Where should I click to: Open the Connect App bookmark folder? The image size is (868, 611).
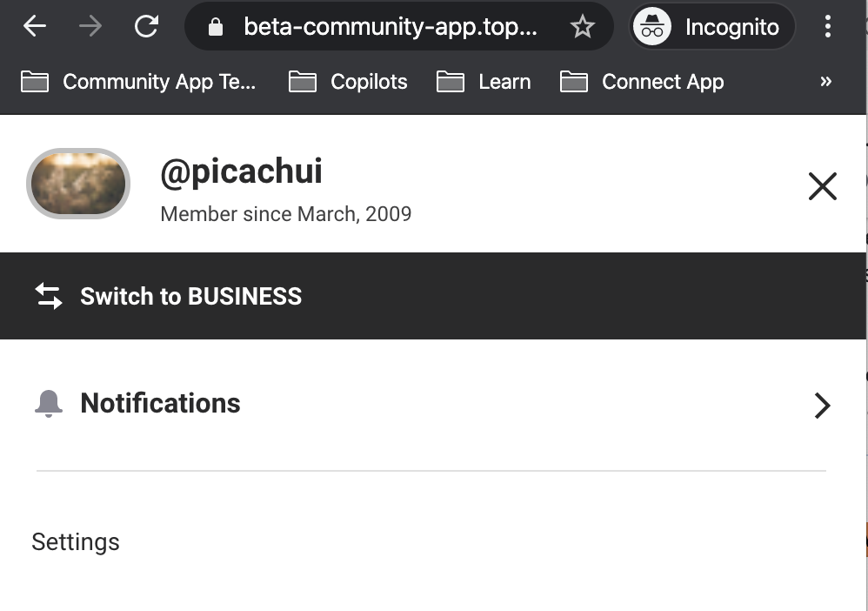coord(642,82)
